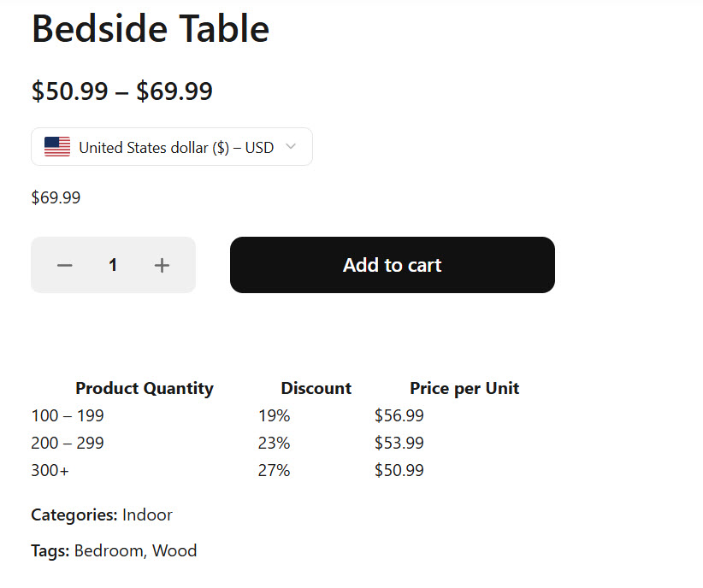Click the Add to cart button
Screen dimensions: 703x588
[x=392, y=265]
